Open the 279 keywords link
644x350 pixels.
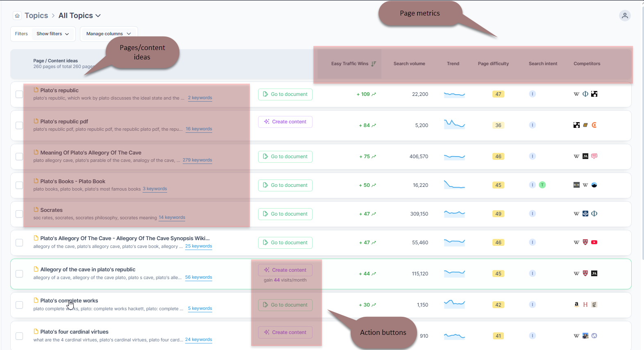click(197, 160)
